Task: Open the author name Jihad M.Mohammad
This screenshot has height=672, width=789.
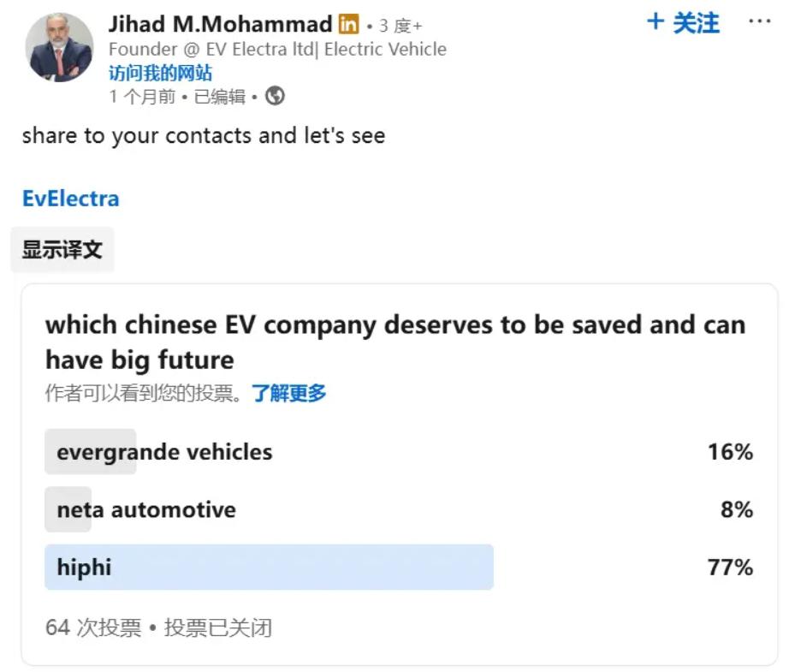Action: click(x=221, y=24)
